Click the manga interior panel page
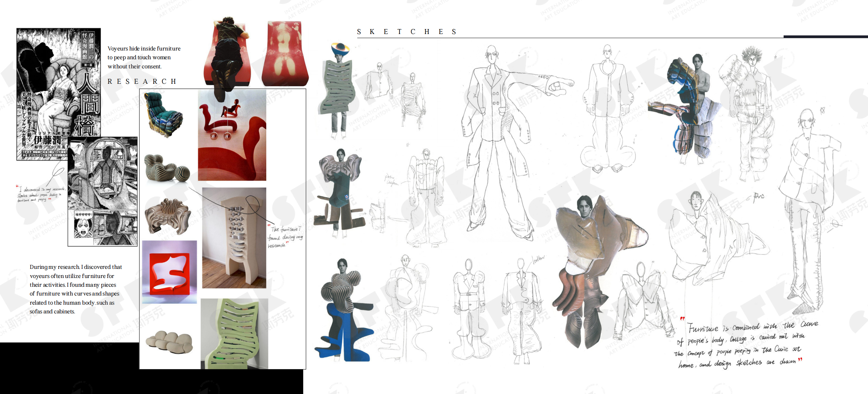The image size is (868, 394). point(103,191)
